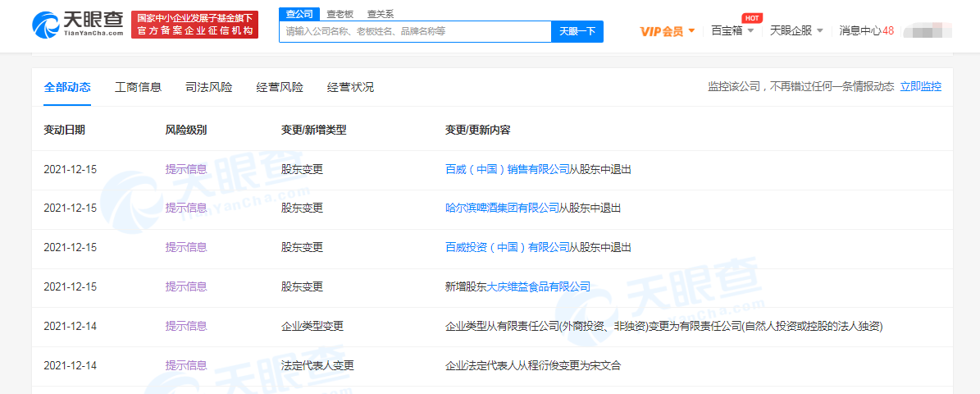This screenshot has height=394, width=980.
Task: Click the 法定代表人变更 type cell
Action: pos(317,365)
